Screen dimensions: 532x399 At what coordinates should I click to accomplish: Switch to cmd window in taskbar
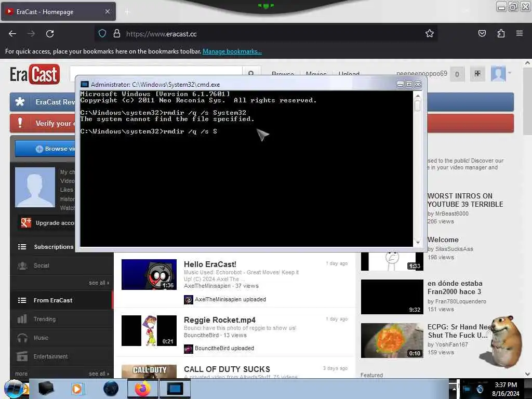click(175, 389)
